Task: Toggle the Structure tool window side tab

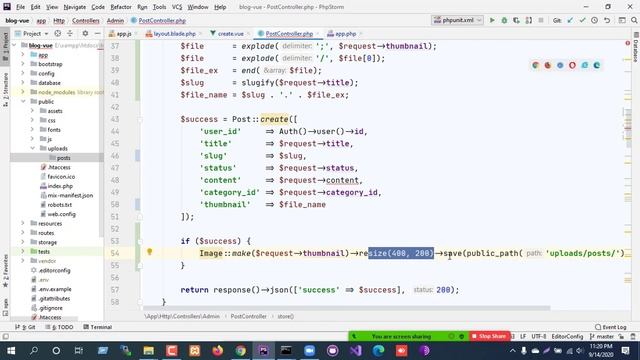Action: (x=5, y=90)
